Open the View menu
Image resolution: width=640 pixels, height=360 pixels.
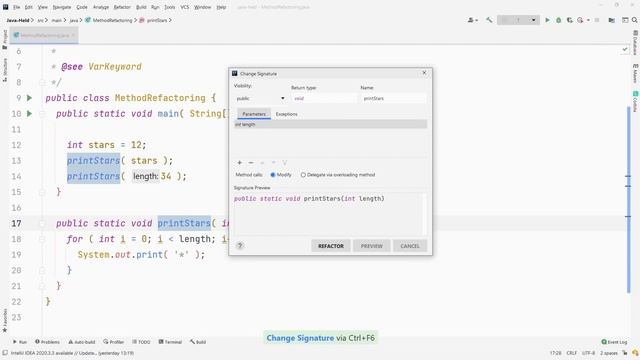[42, 7]
